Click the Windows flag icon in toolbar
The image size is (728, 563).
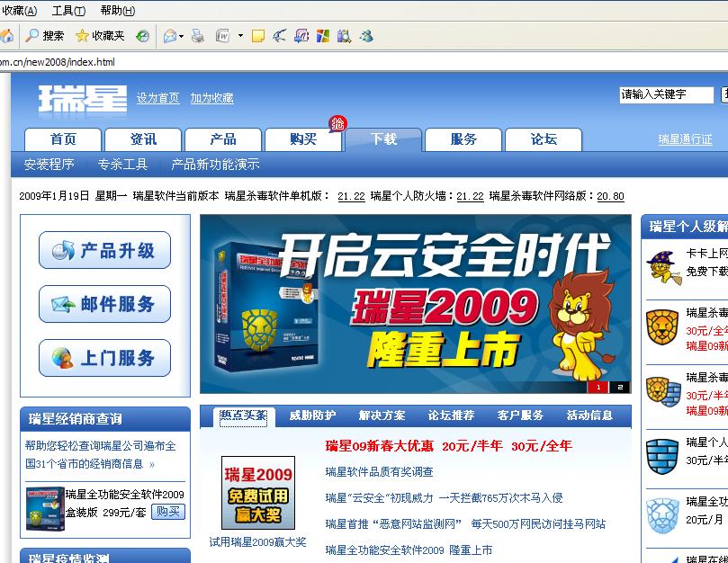[323, 36]
